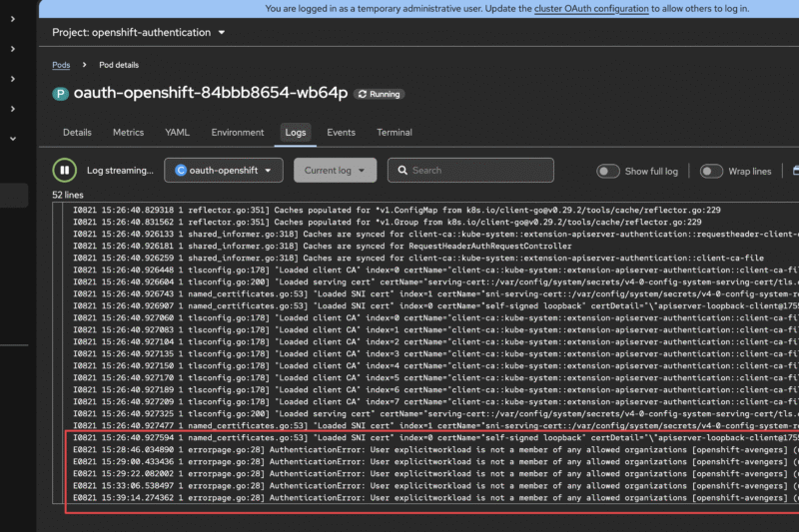The image size is (799, 532).
Task: Click the log line timestamped 15:26:40.926181
Action: 323,246
